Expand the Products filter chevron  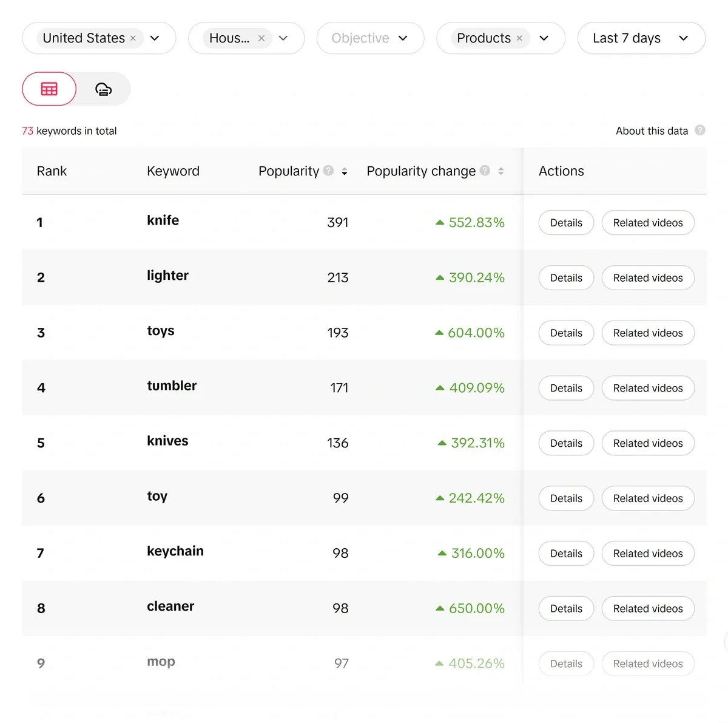544,38
